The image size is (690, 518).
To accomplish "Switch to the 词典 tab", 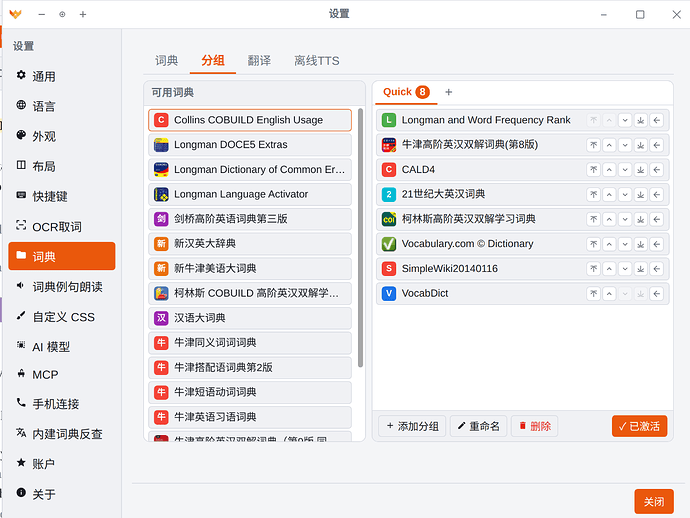I will [166, 61].
